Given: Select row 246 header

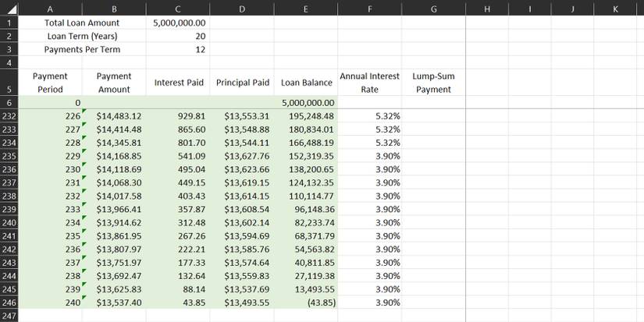Looking at the screenshot, I should coord(10,303).
